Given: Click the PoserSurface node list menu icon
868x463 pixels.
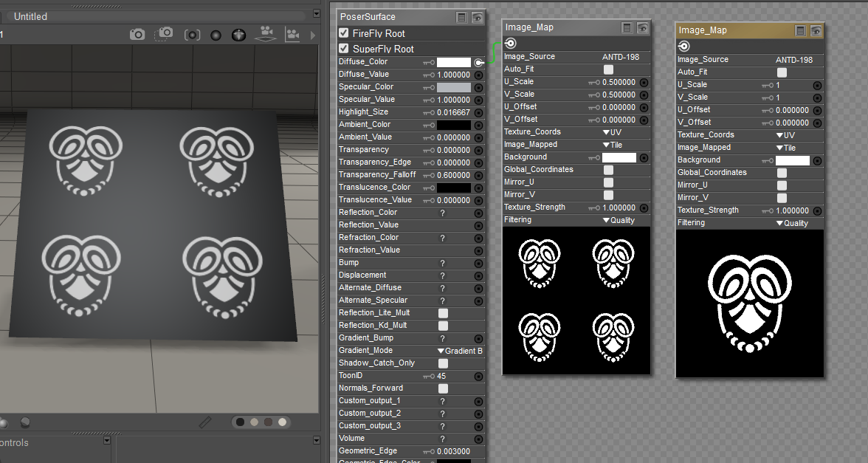Looking at the screenshot, I should pyautogui.click(x=461, y=17).
